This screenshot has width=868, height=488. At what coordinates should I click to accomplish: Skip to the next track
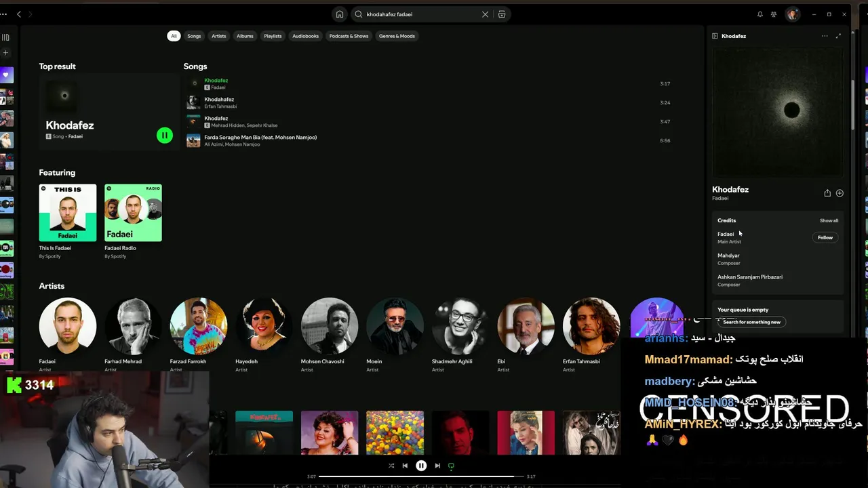(437, 466)
